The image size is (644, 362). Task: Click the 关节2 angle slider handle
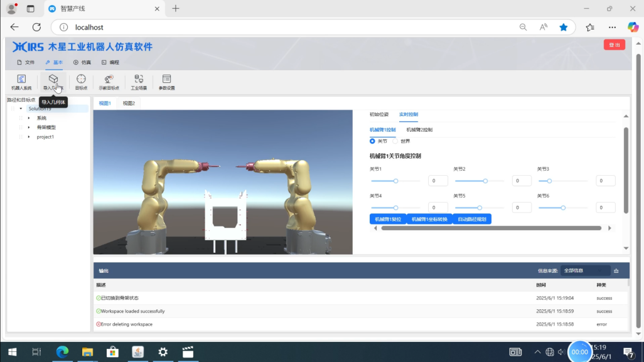tap(485, 181)
